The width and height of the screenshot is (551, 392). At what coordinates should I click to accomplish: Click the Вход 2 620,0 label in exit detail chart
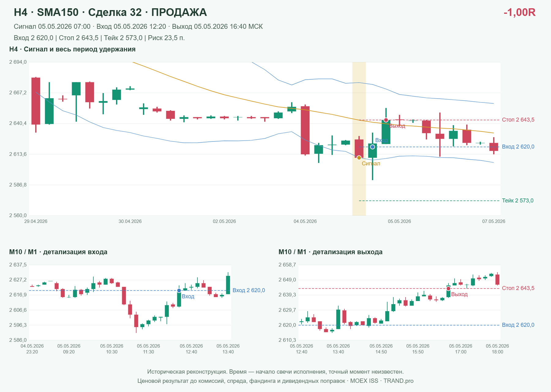pos(518,325)
